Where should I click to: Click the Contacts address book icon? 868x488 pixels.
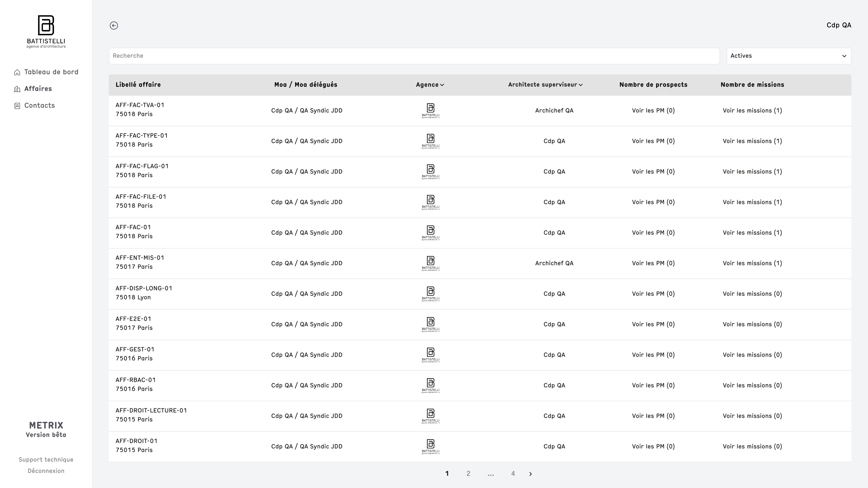pos(17,106)
